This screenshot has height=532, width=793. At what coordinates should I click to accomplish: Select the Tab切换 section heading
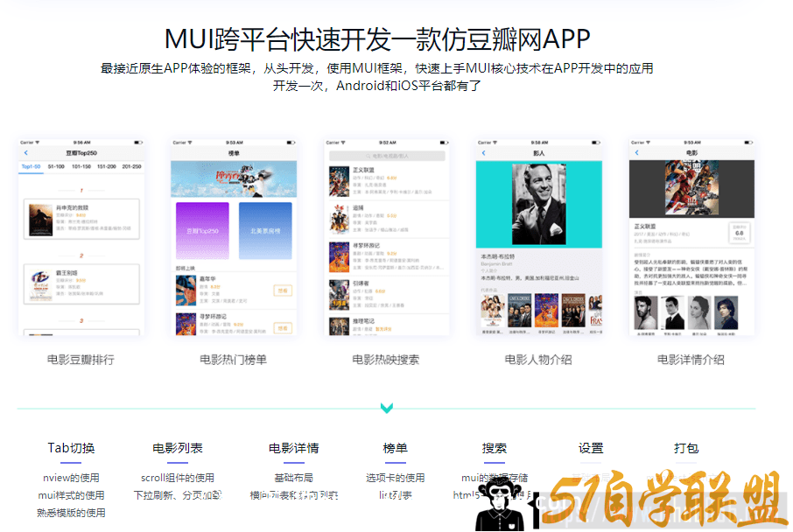71,448
